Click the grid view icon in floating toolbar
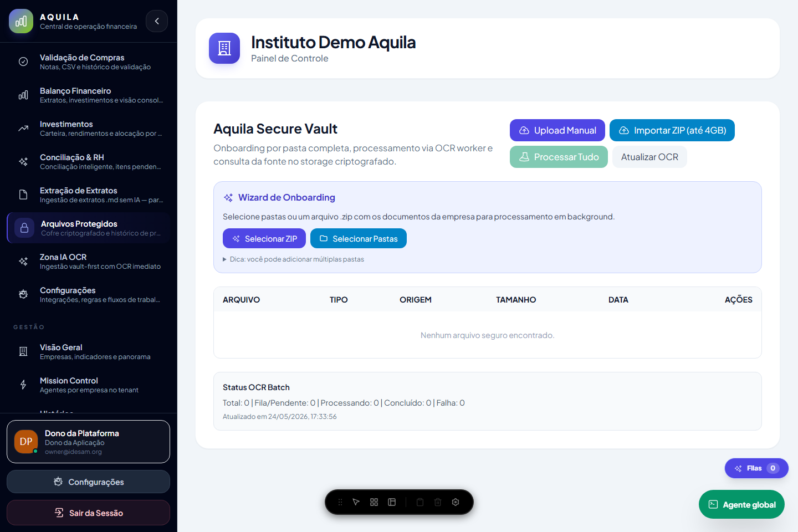Viewport: 798px width, 532px height. tap(374, 502)
